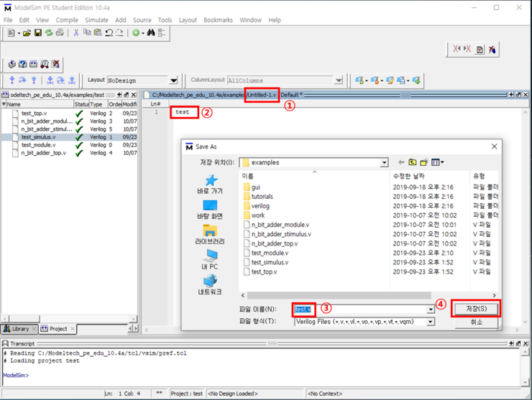Open the Layout NoDesign dropdown
Image resolution: width=532 pixels, height=400 pixels.
coord(173,80)
